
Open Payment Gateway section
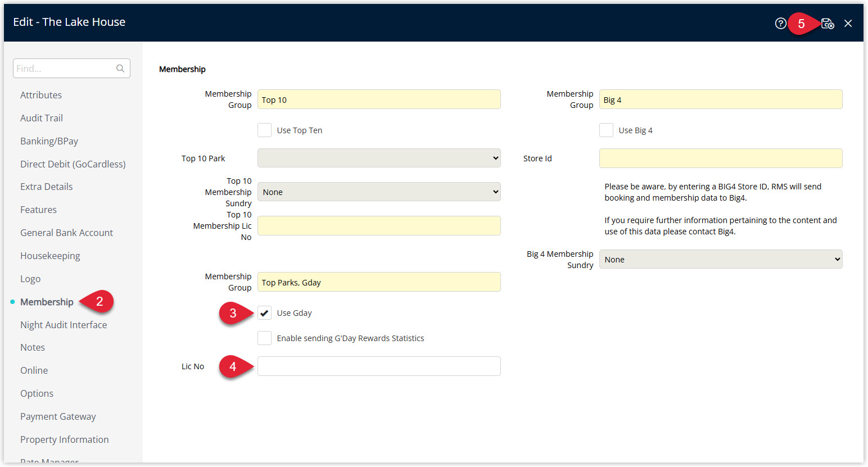[x=58, y=416]
